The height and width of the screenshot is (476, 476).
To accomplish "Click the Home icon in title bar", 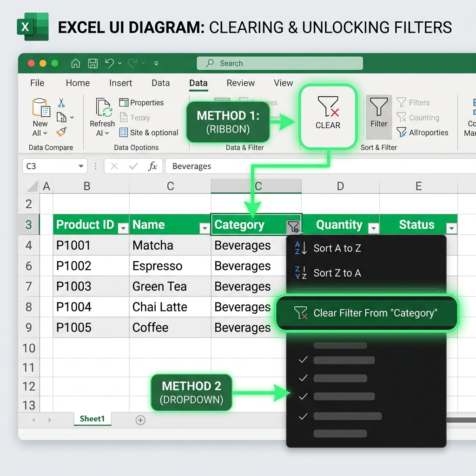I will pyautogui.click(x=76, y=63).
